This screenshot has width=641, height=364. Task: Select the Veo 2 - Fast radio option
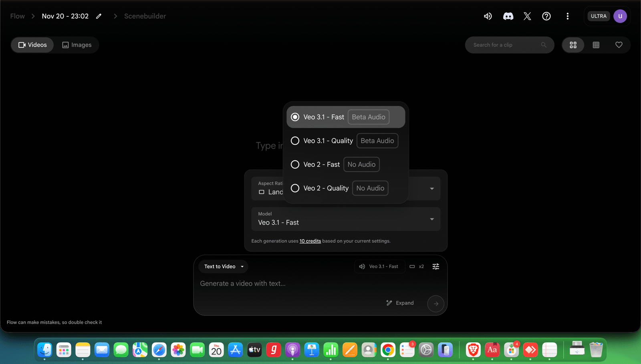(295, 165)
